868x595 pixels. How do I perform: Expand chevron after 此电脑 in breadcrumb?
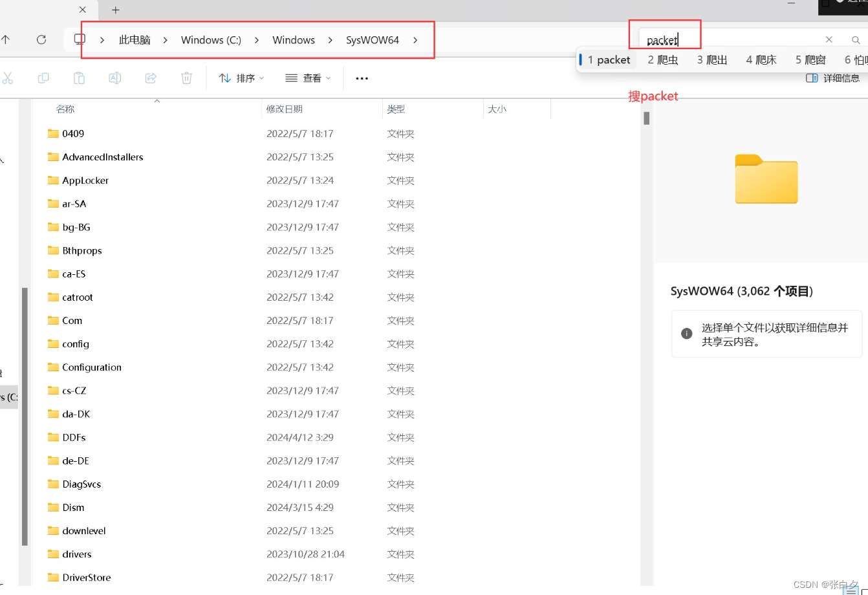tap(166, 40)
